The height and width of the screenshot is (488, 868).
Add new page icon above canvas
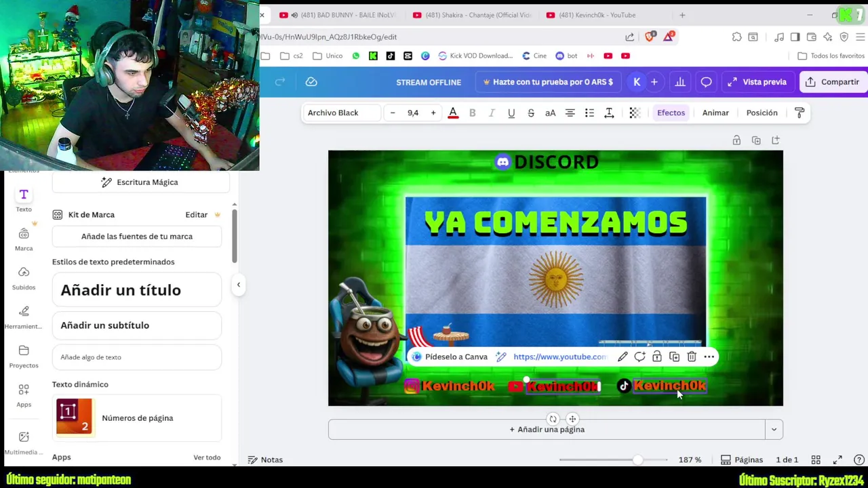(776, 140)
